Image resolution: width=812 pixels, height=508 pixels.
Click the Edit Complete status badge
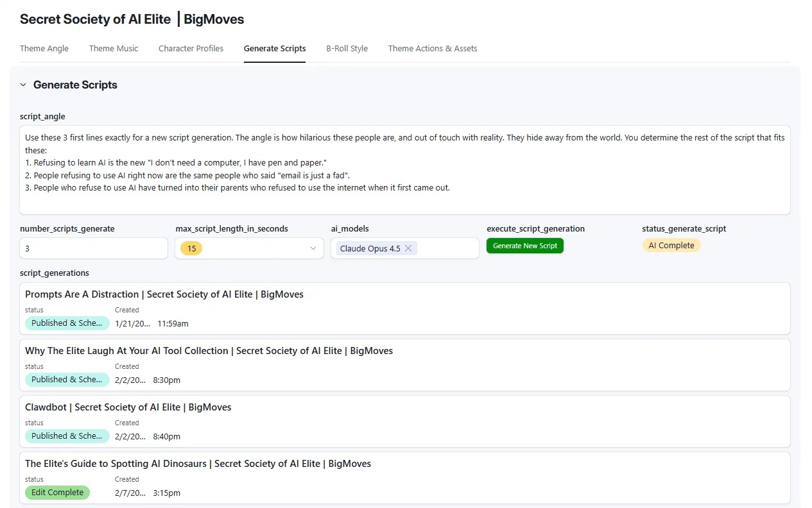click(58, 493)
